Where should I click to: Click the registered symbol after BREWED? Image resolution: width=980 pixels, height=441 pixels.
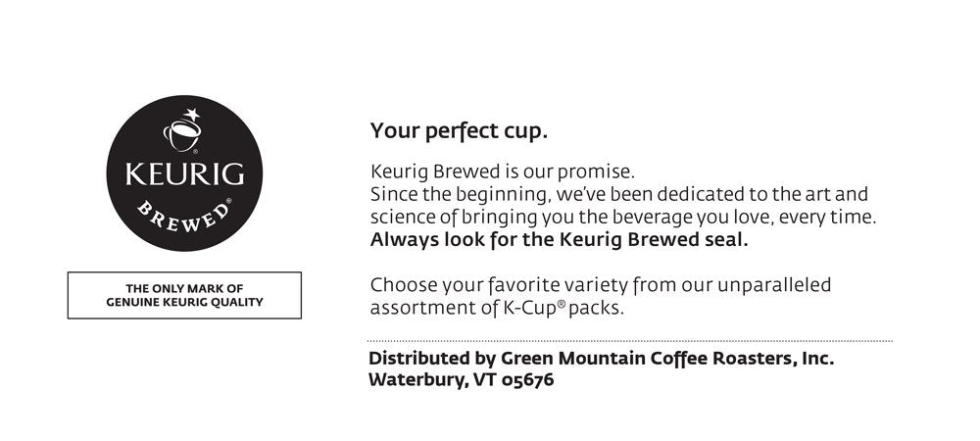228,201
